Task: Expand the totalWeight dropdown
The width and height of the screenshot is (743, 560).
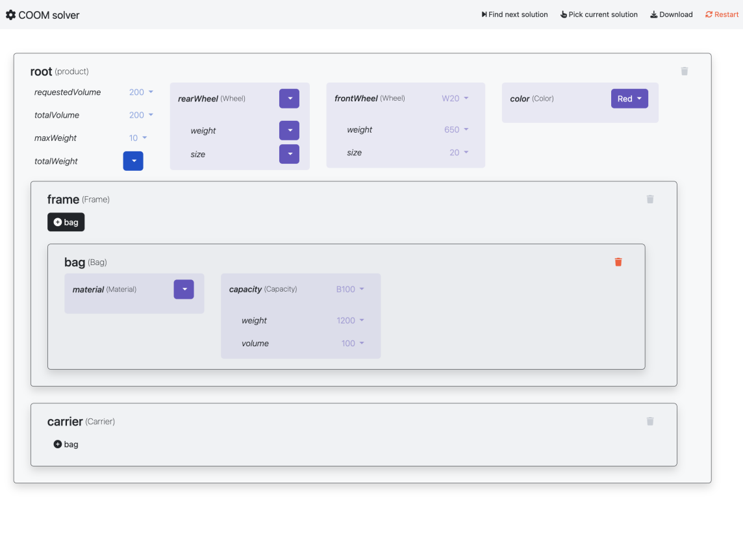Action: 133,161
